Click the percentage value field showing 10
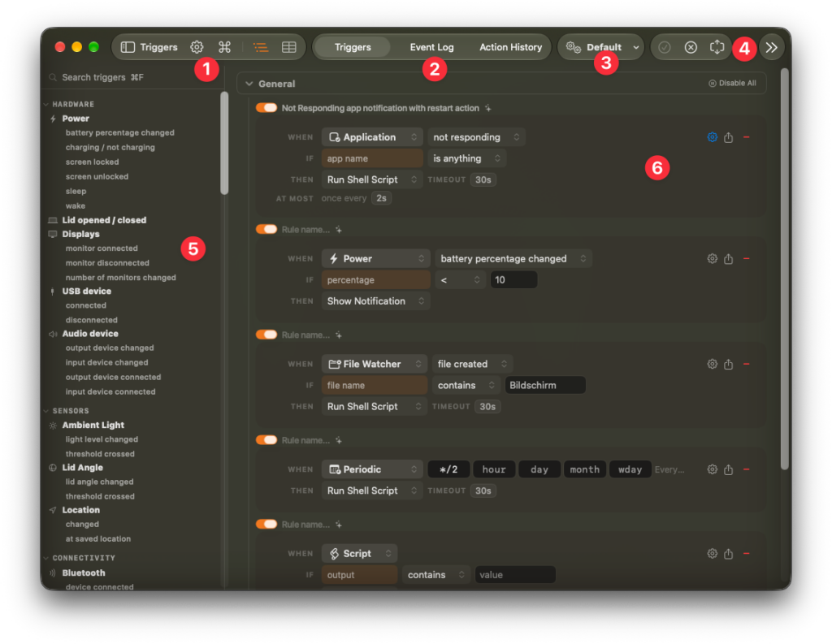The image size is (832, 644). [x=513, y=280]
